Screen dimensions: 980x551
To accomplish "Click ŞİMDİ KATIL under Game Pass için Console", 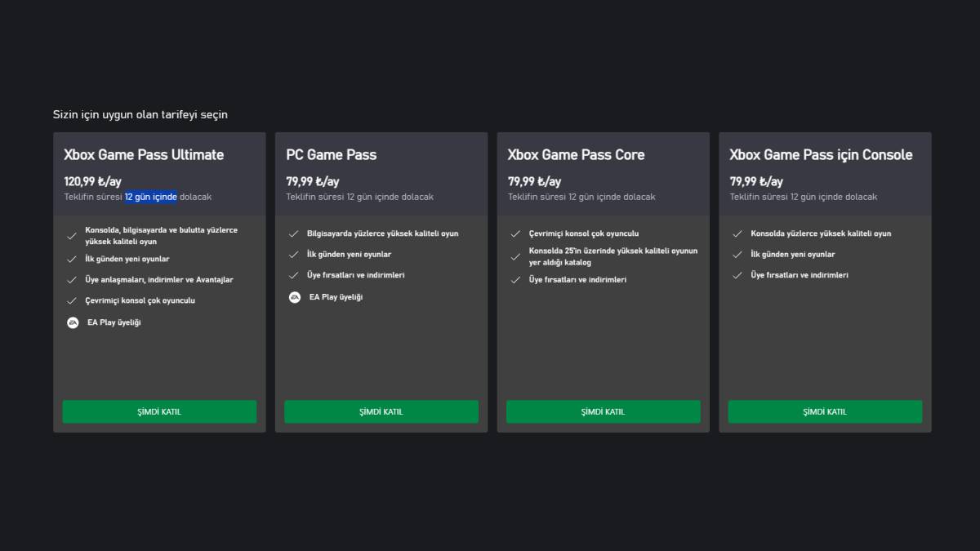I will pyautogui.click(x=825, y=411).
